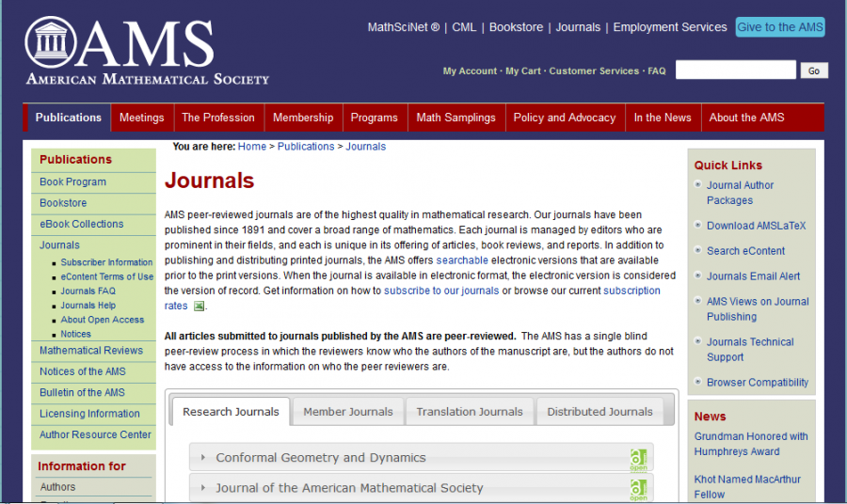Click the AMS logo in the header
This screenshot has height=504, width=847.
(147, 51)
